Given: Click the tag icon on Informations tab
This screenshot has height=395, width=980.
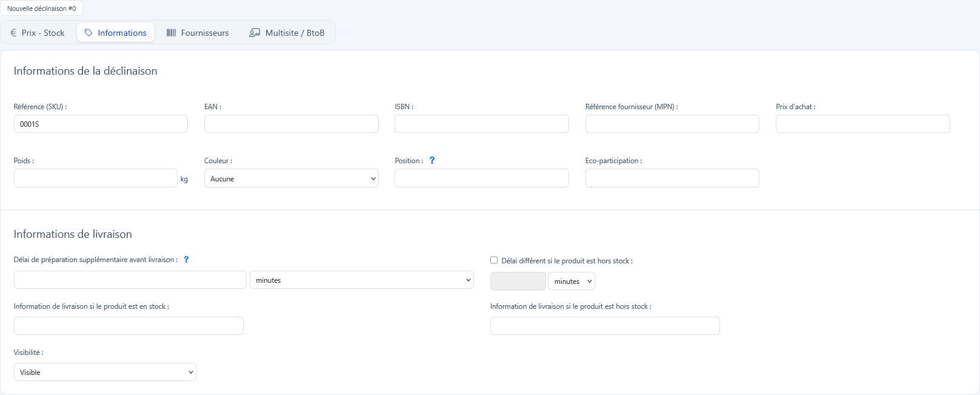Looking at the screenshot, I should coord(88,33).
